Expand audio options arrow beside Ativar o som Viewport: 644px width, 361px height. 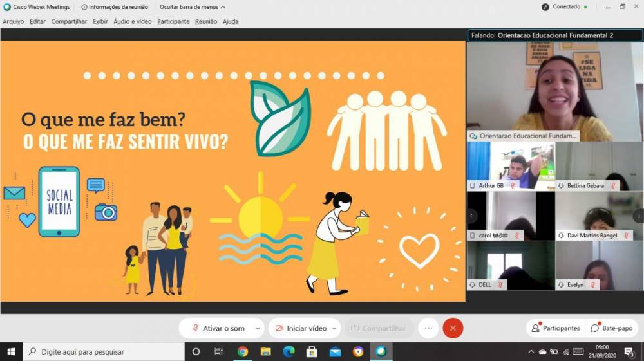(x=258, y=328)
